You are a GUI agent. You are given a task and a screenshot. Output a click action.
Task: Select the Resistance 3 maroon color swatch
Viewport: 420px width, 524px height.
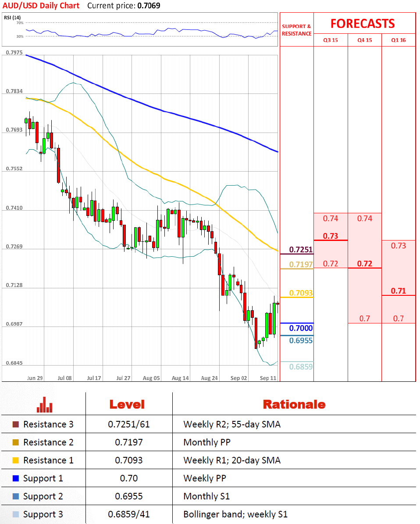click(x=16, y=424)
